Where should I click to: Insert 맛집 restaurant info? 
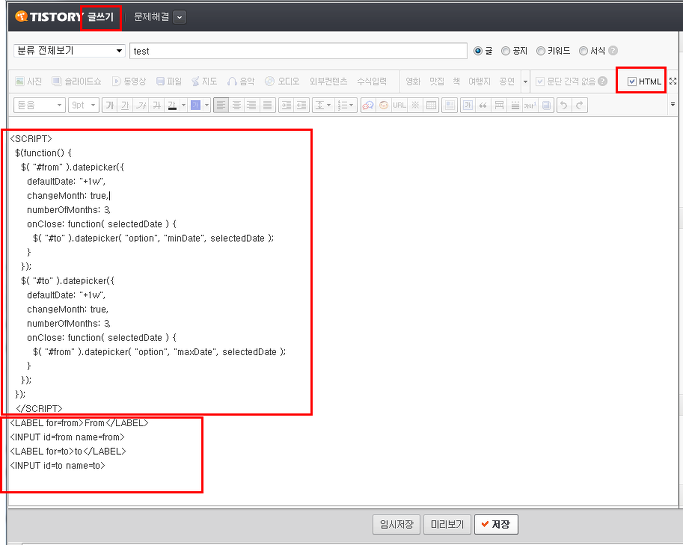click(436, 81)
